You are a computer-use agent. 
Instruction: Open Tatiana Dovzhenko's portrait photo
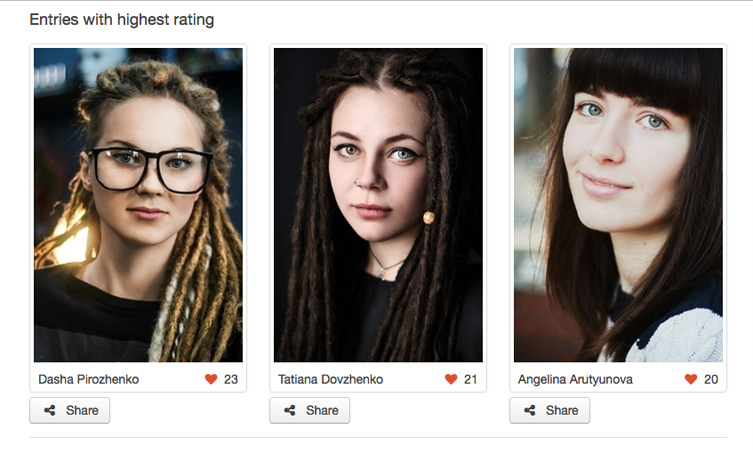point(378,205)
